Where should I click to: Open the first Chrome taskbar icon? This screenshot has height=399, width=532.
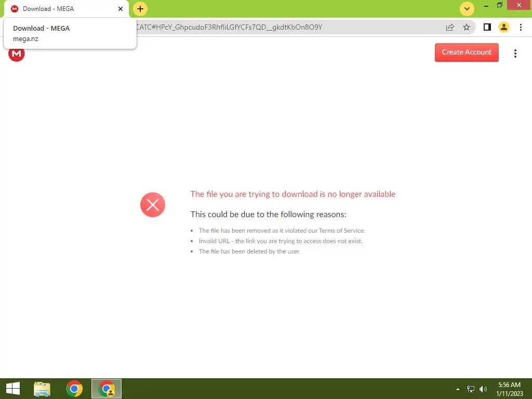(74, 389)
